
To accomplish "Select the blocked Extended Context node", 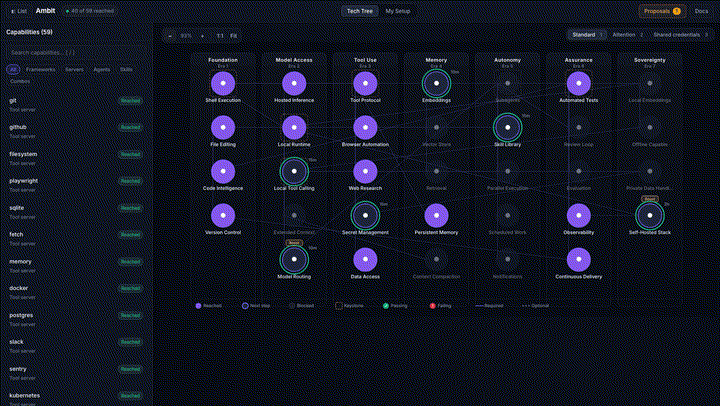I will pos(294,215).
